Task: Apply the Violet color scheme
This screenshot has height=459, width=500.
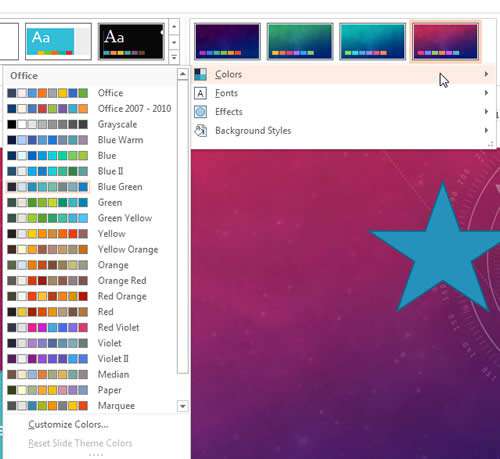Action: (x=91, y=343)
